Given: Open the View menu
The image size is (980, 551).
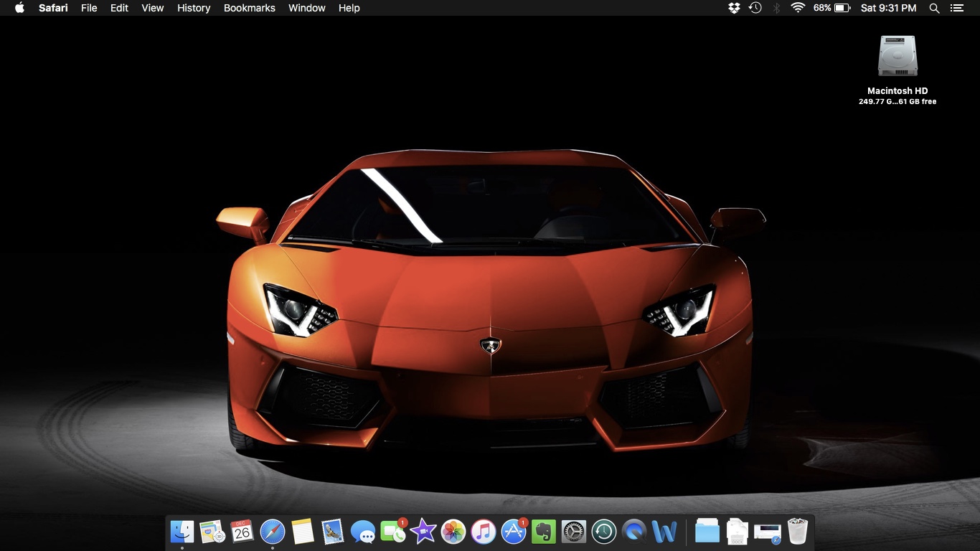Looking at the screenshot, I should click(x=153, y=8).
